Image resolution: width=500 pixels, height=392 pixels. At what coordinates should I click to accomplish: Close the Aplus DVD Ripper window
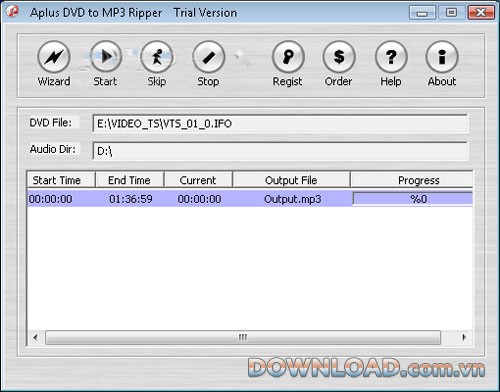(481, 13)
